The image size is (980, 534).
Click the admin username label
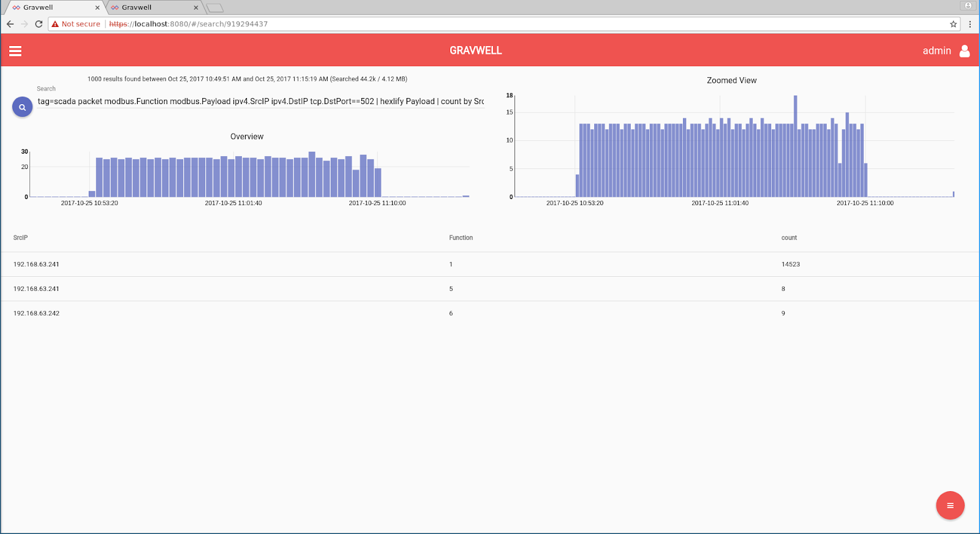tap(937, 51)
